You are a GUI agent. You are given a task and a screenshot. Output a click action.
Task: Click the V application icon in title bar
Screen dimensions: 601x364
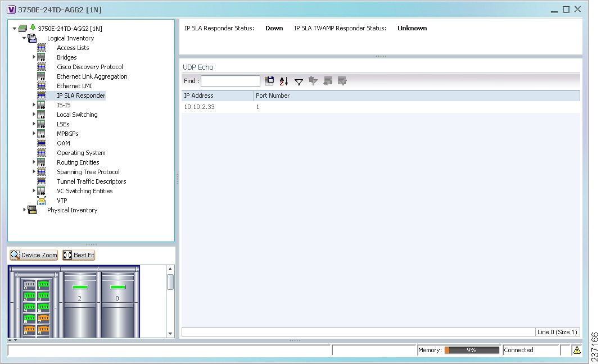pyautogui.click(x=11, y=10)
